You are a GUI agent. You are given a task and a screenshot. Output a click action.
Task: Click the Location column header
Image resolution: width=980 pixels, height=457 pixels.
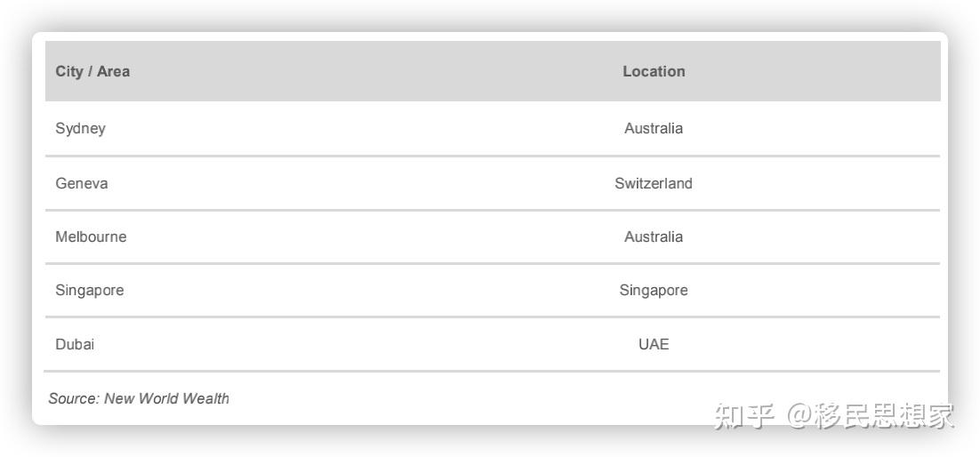tap(654, 72)
